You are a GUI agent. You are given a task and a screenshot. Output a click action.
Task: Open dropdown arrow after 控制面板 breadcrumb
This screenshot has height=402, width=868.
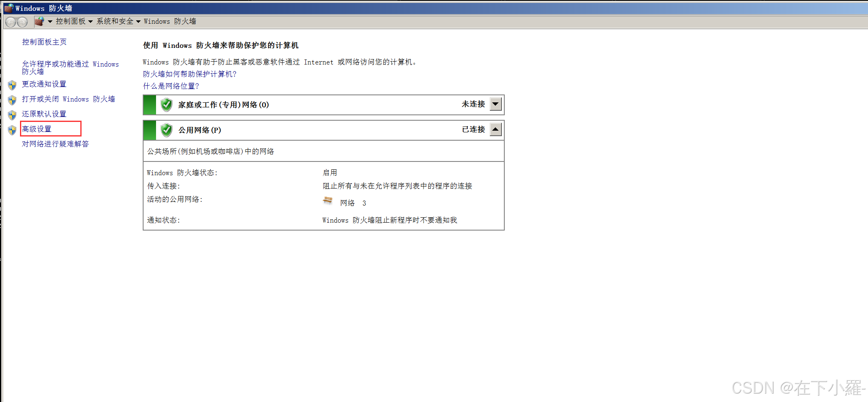coord(90,22)
